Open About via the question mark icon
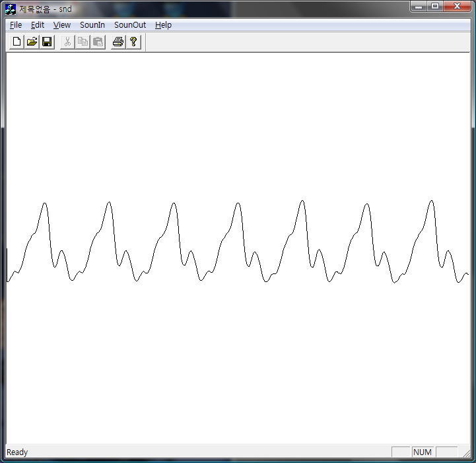Viewport: 476px width, 463px height. click(x=133, y=42)
